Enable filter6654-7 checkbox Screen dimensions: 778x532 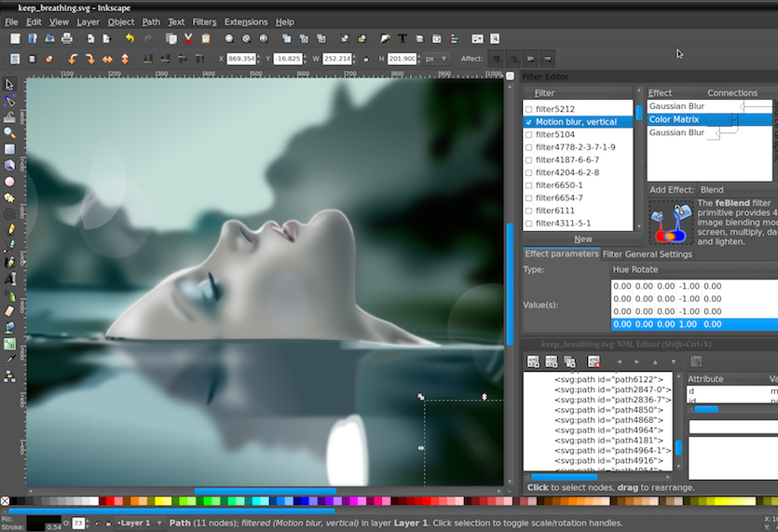coord(528,198)
